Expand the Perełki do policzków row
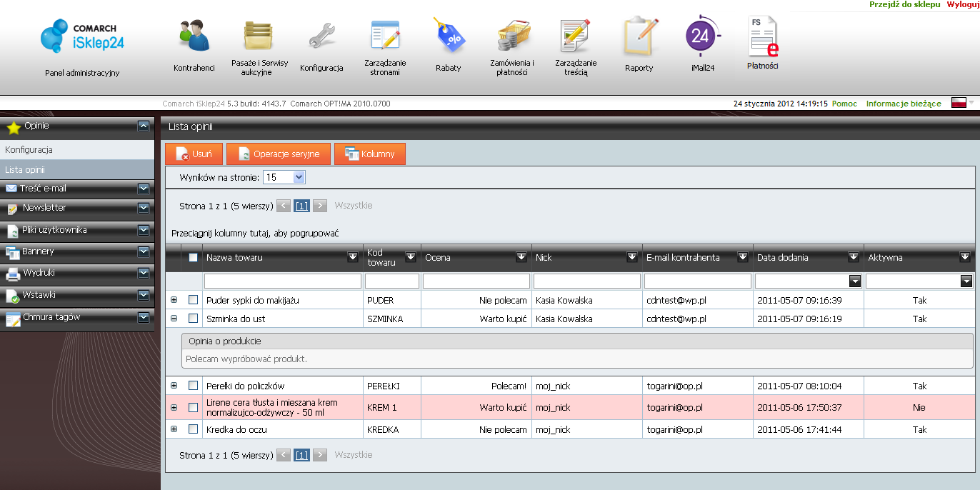 (174, 386)
